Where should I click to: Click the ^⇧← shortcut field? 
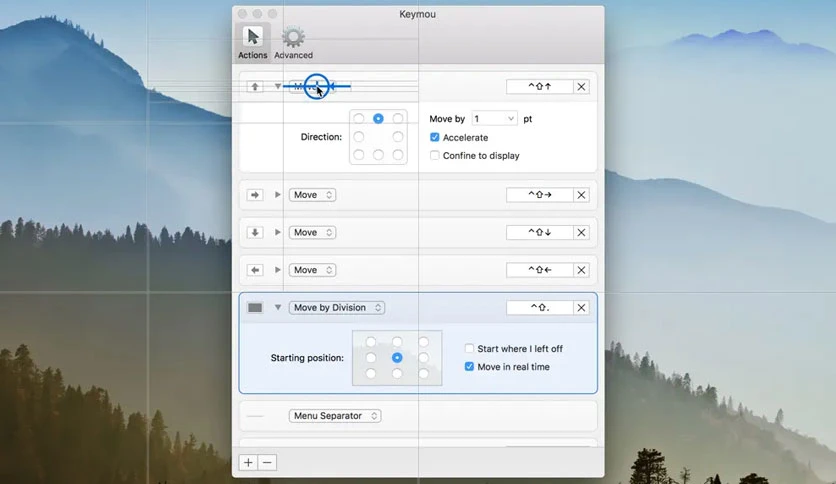(x=540, y=270)
